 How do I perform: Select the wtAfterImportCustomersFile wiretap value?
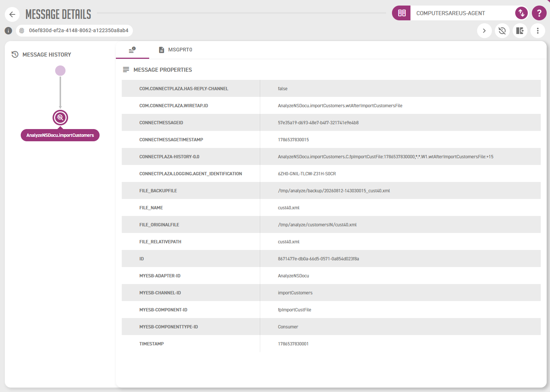[x=340, y=106]
